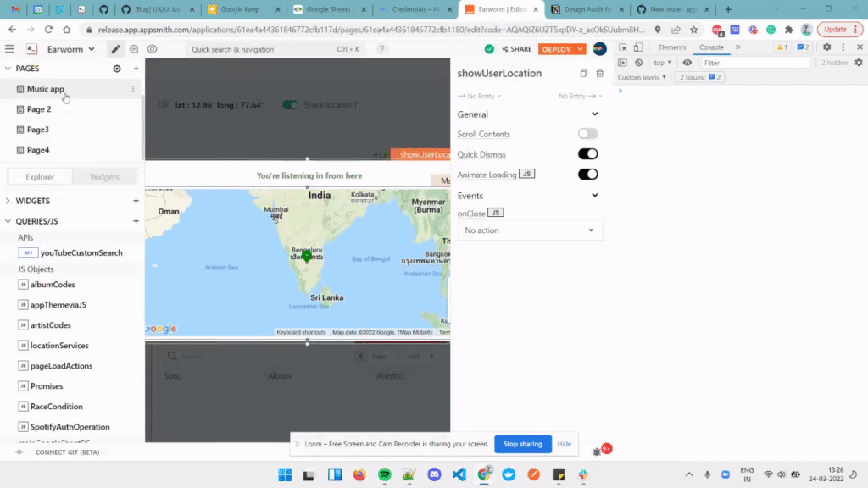Open Discord from the taskbar

pyautogui.click(x=435, y=474)
